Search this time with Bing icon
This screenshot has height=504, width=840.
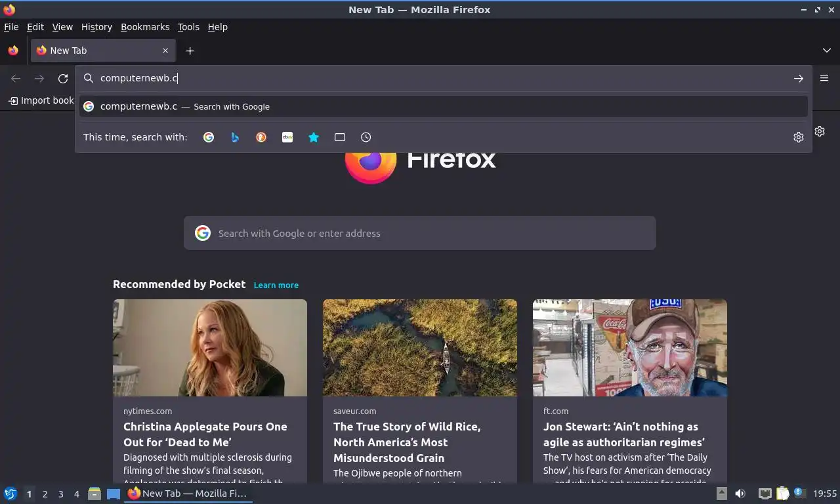(x=235, y=137)
